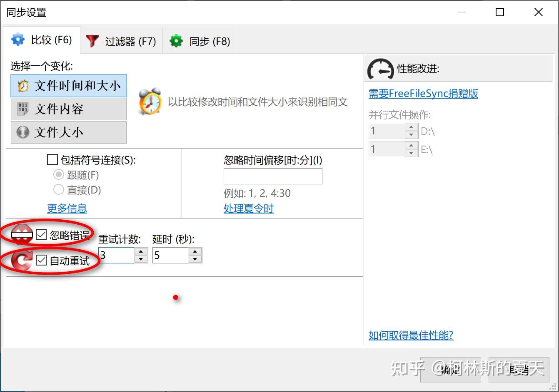Image resolution: width=559 pixels, height=392 pixels.
Task: Open the 过滤器 (F7) tab
Action: click(x=121, y=41)
